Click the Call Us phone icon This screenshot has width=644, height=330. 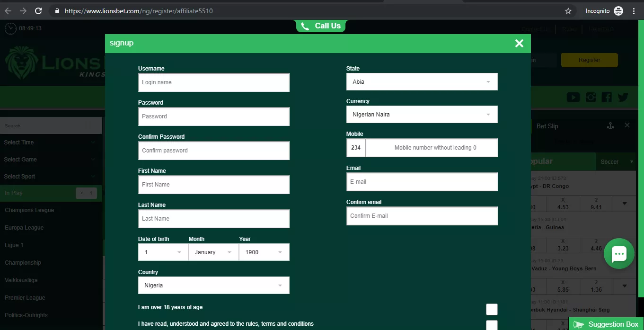(x=305, y=26)
